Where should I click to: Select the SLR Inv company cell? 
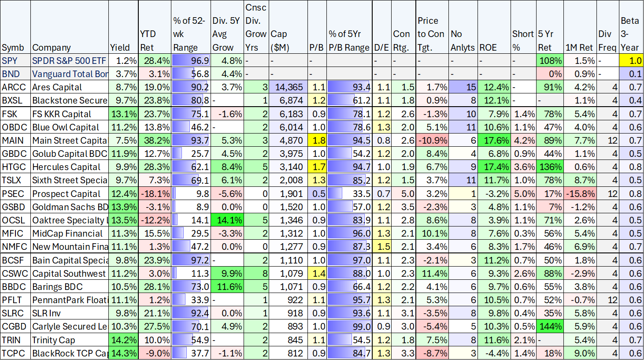(x=70, y=313)
